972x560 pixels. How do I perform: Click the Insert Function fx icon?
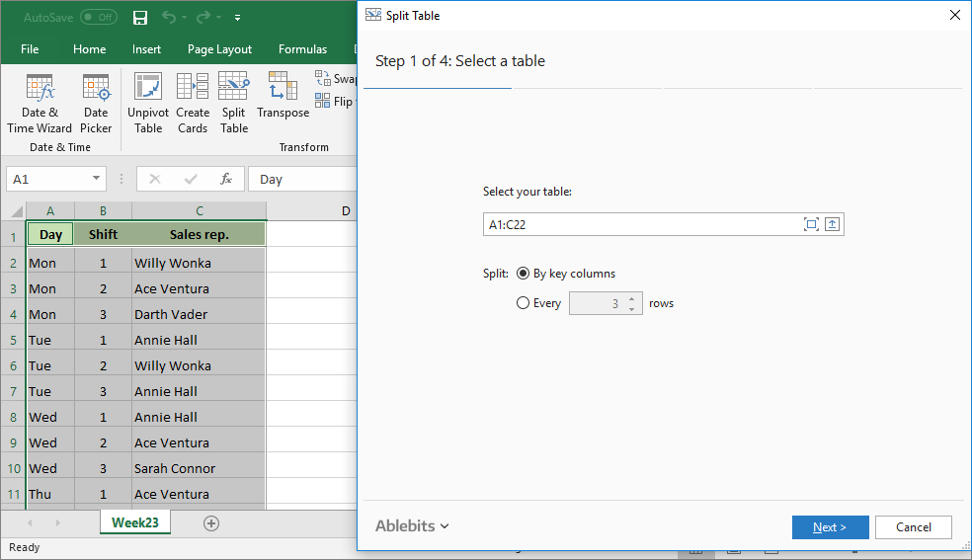226,179
